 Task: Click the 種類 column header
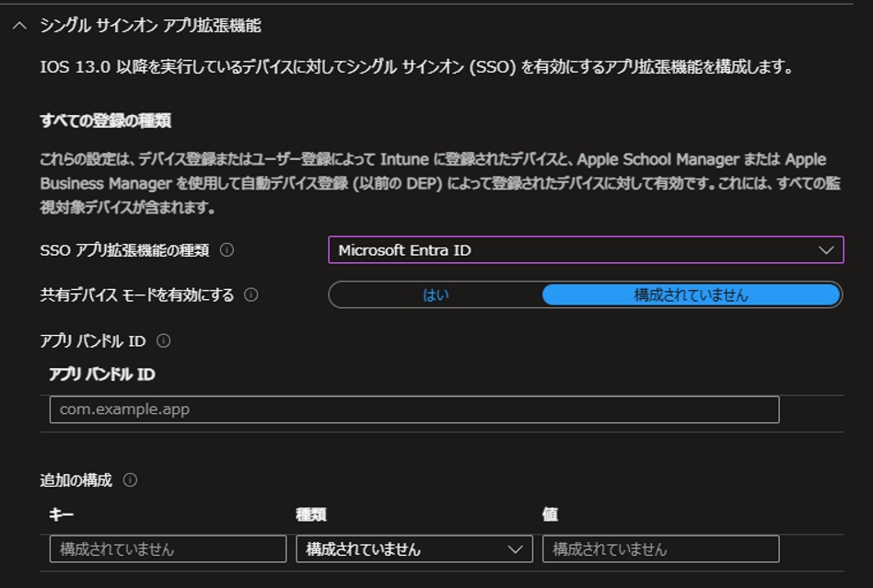pyautogui.click(x=311, y=514)
